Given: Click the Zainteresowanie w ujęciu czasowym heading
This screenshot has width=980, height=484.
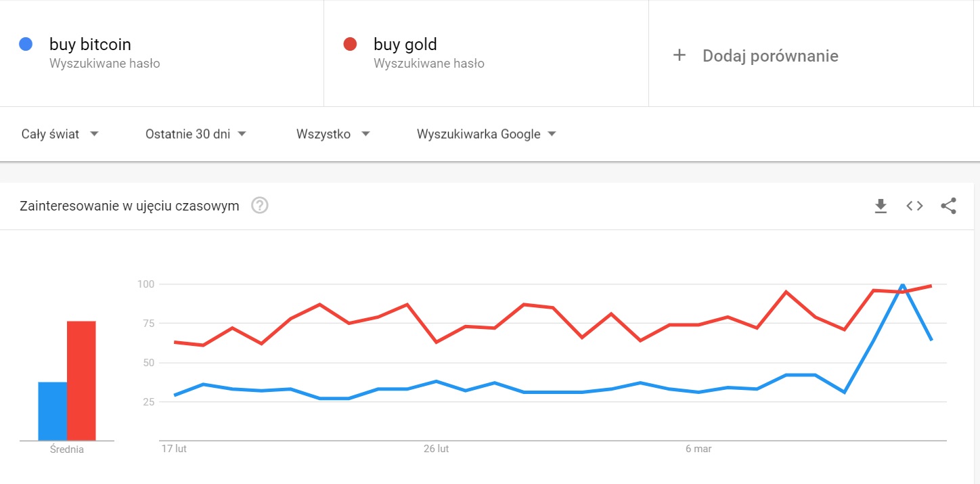Looking at the screenshot, I should [x=129, y=206].
